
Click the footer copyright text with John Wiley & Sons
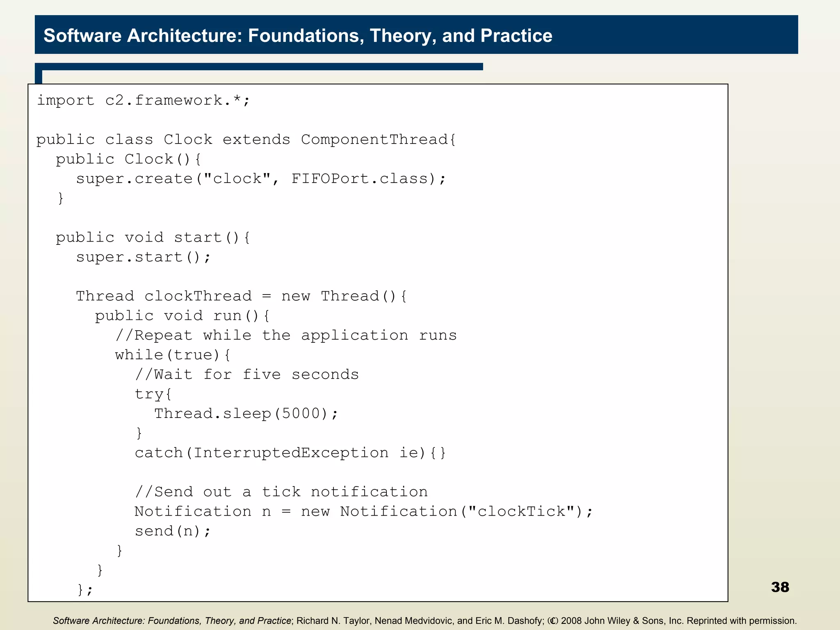425,621
